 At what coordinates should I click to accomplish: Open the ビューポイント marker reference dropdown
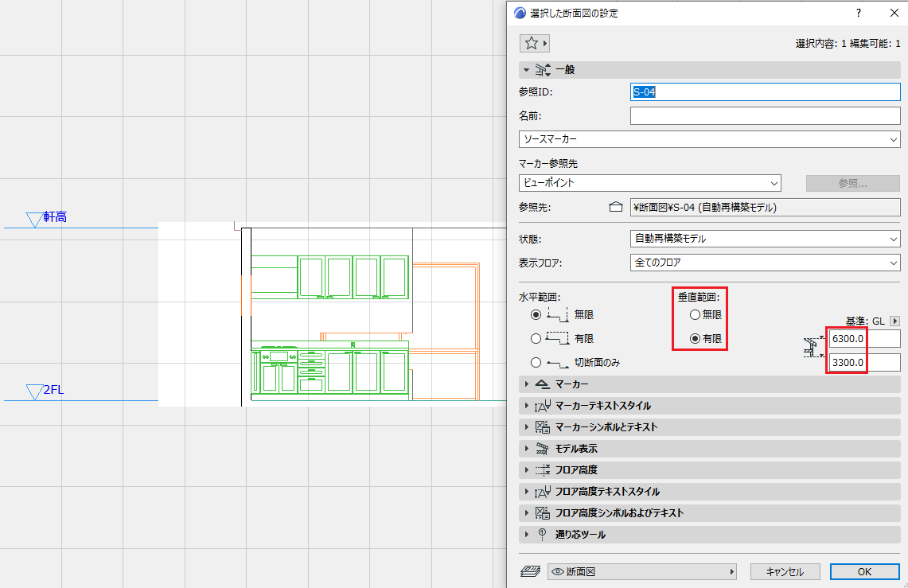click(x=649, y=183)
